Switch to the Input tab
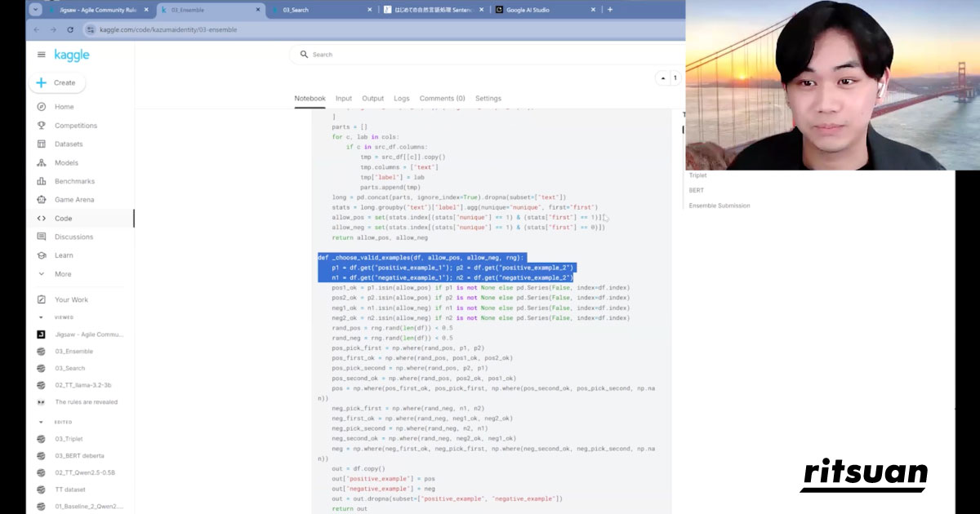The width and height of the screenshot is (980, 514). 344,99
